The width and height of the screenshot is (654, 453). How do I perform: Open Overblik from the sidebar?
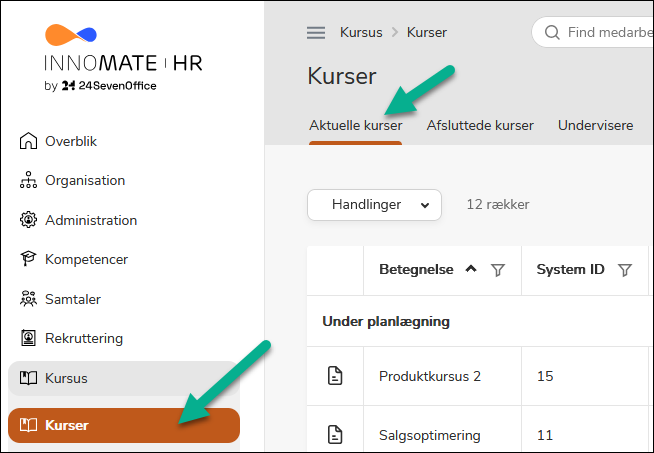(70, 141)
